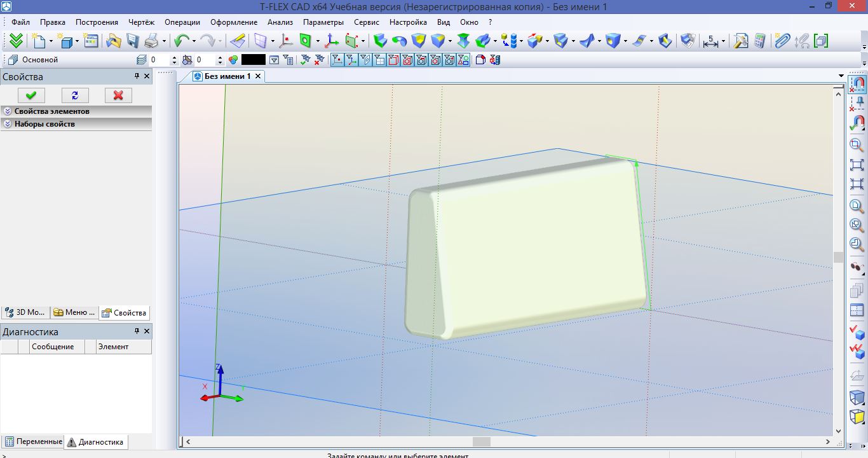
Task: Click the draw on workplane pencil icon
Action: [238, 41]
